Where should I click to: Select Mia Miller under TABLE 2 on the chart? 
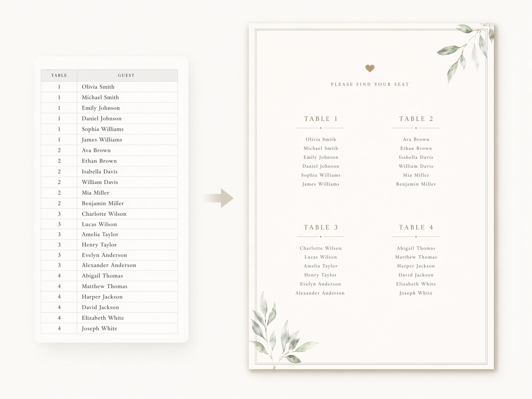(x=416, y=175)
